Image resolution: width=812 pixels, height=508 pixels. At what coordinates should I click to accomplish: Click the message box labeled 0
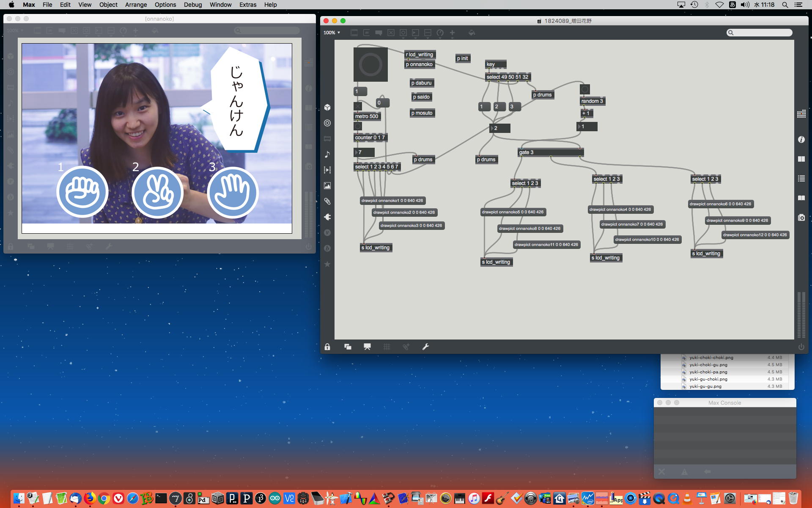[x=382, y=103]
